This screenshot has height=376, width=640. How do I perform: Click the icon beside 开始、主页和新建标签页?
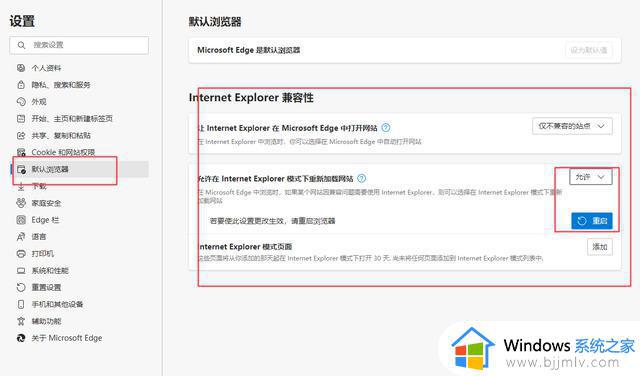tap(21, 118)
